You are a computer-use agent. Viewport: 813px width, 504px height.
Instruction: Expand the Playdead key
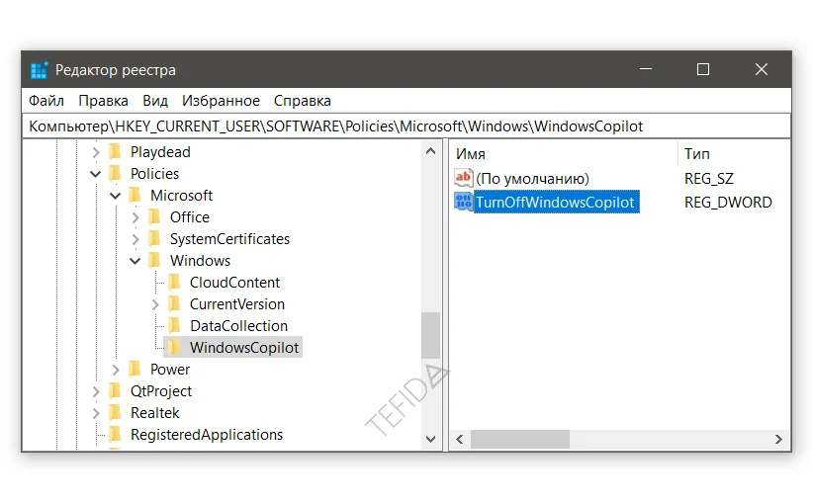(x=96, y=152)
